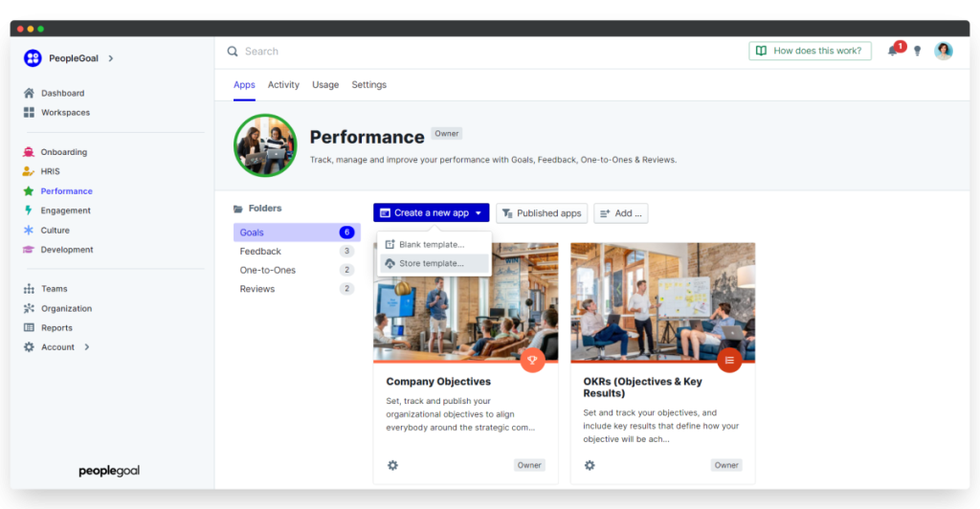Open the user profile avatar
This screenshot has width=980, height=509.
944,52
